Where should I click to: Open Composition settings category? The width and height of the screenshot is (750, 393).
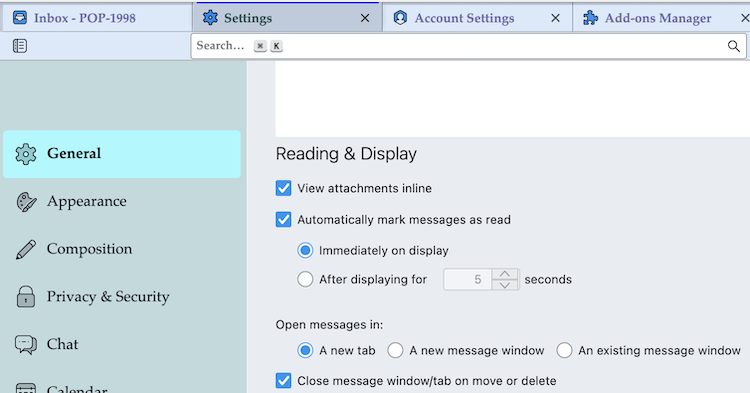point(122,249)
